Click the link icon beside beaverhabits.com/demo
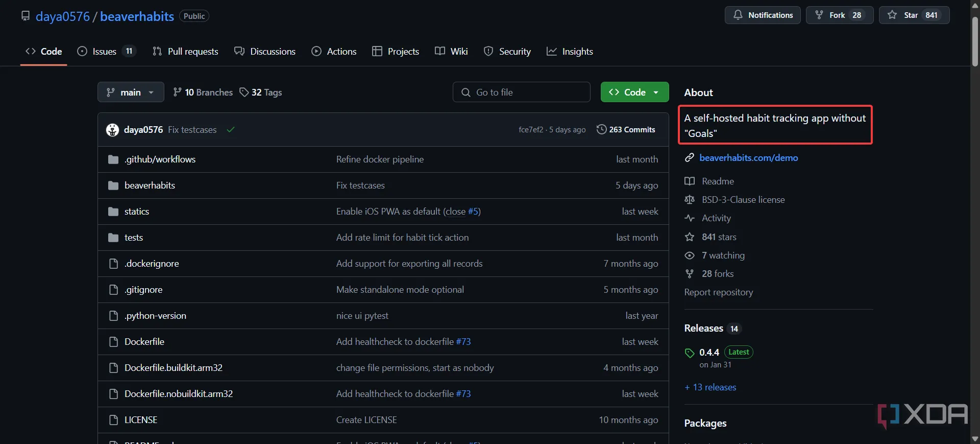The width and height of the screenshot is (980, 444). tap(690, 158)
